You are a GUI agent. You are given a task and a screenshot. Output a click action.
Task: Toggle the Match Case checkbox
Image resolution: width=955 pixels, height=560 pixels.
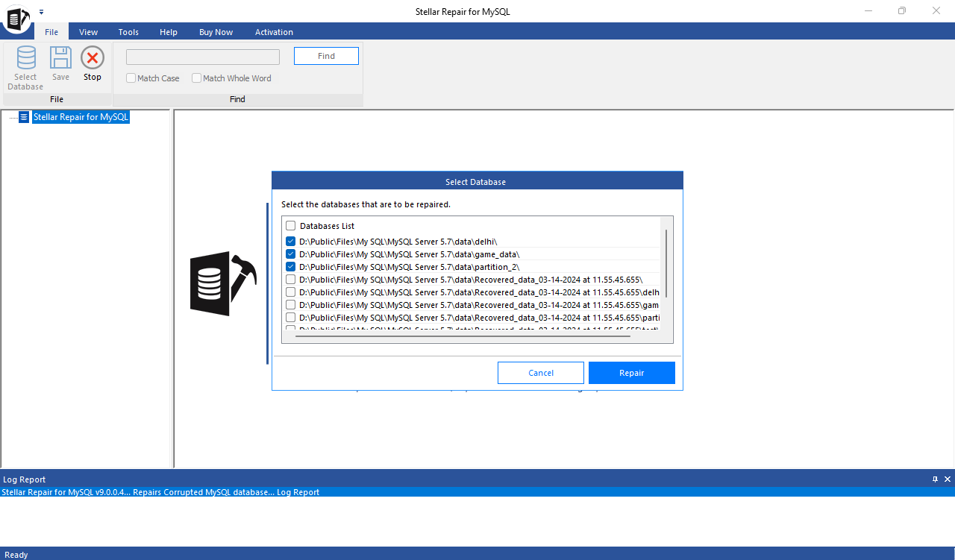pyautogui.click(x=131, y=78)
